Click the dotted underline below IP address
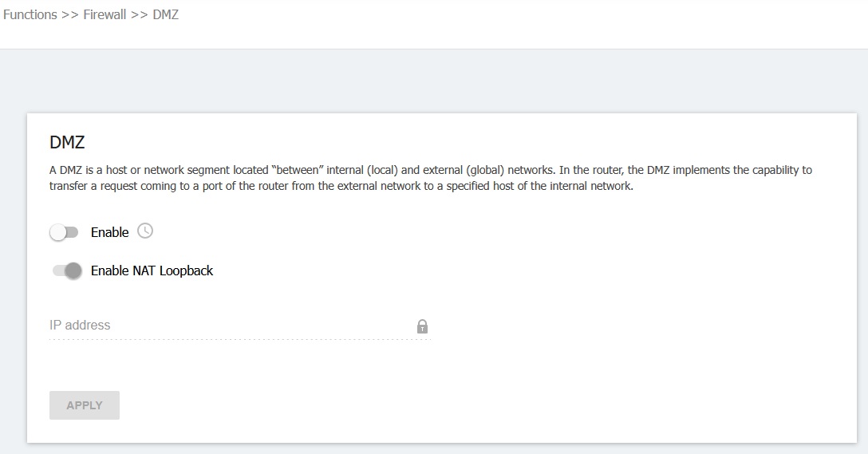Screen dimensions: 868x454 239,340
